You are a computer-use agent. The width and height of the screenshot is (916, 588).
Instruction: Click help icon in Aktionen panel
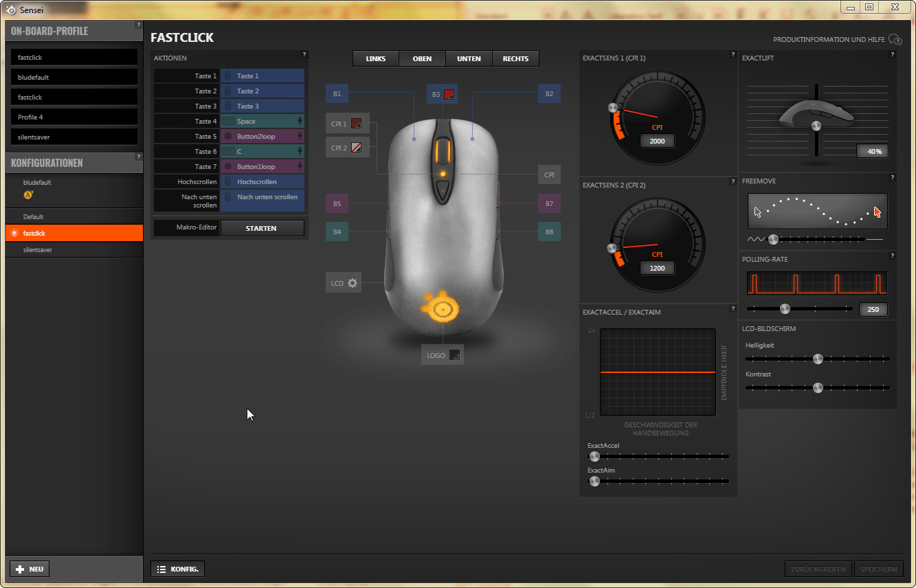[304, 54]
